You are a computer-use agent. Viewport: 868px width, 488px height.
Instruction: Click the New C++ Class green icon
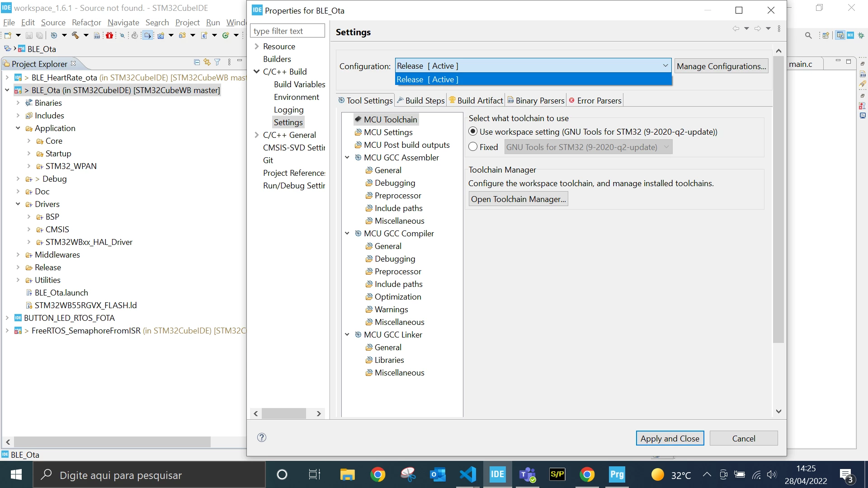226,35
